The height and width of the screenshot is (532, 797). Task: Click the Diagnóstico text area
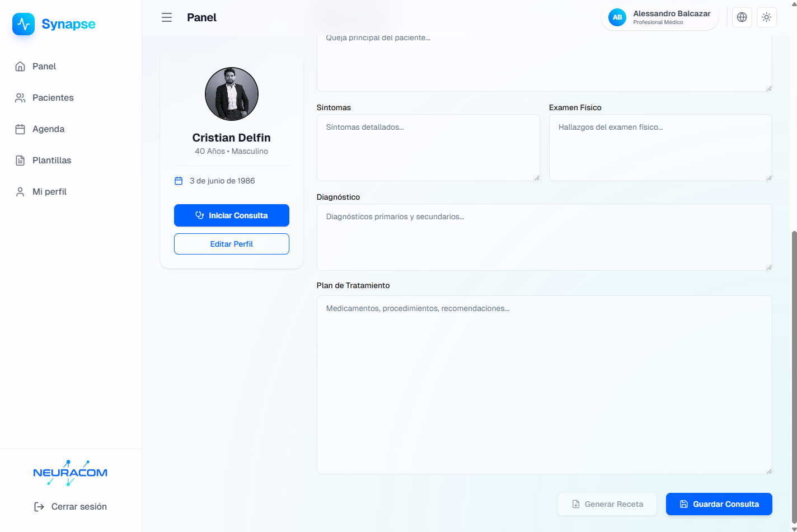543,237
